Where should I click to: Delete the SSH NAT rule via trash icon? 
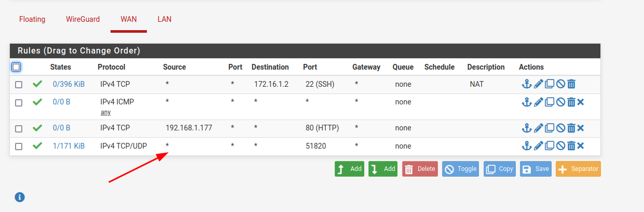click(571, 84)
